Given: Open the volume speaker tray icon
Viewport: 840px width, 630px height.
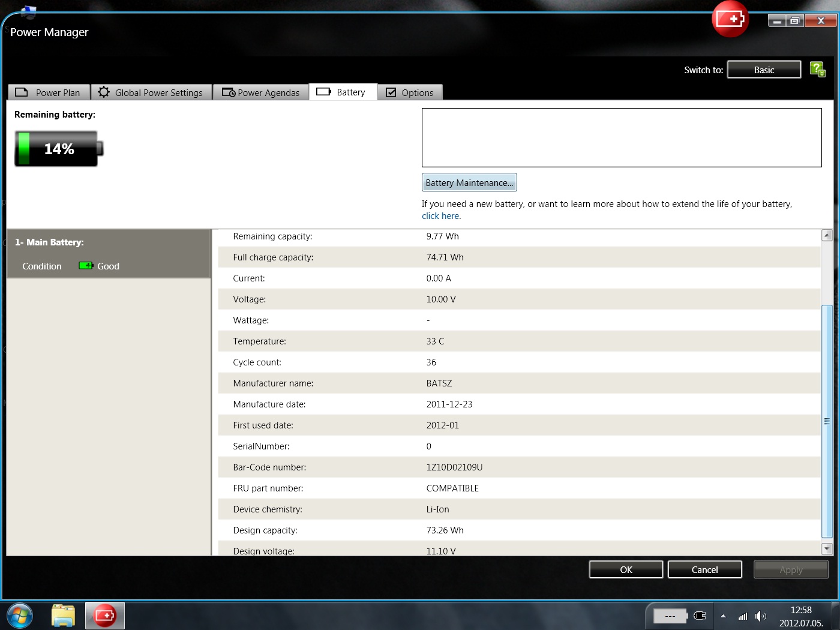Looking at the screenshot, I should coord(761,616).
